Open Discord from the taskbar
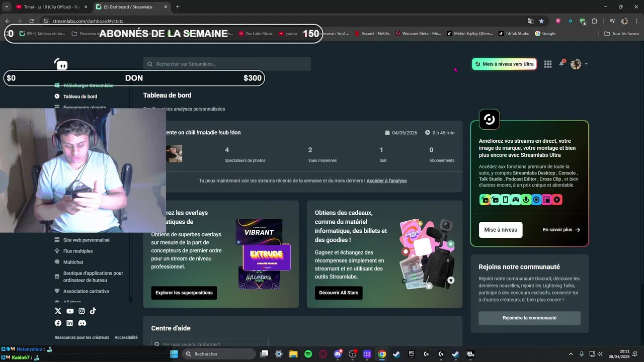644x362 pixels. 338,354
